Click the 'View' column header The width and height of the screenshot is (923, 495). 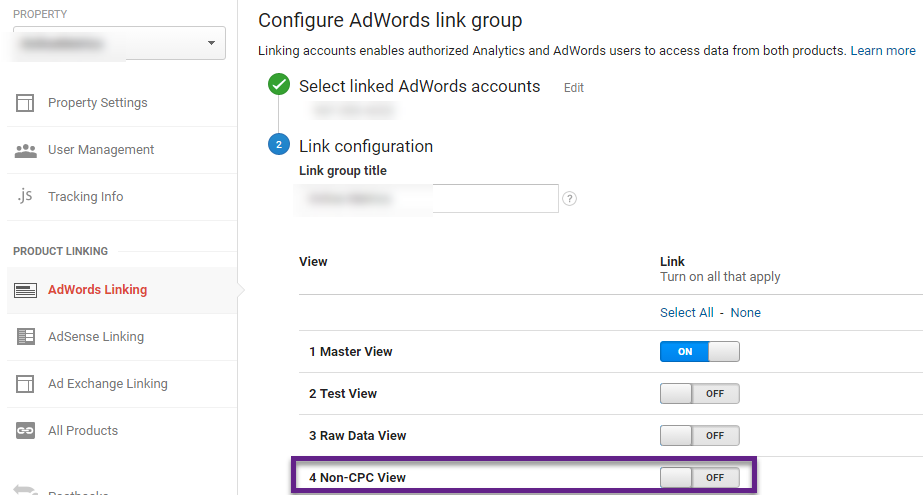[313, 261]
